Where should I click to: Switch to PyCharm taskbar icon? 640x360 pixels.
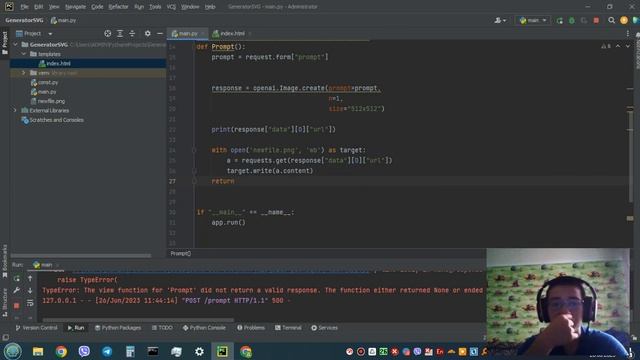pos(222,351)
